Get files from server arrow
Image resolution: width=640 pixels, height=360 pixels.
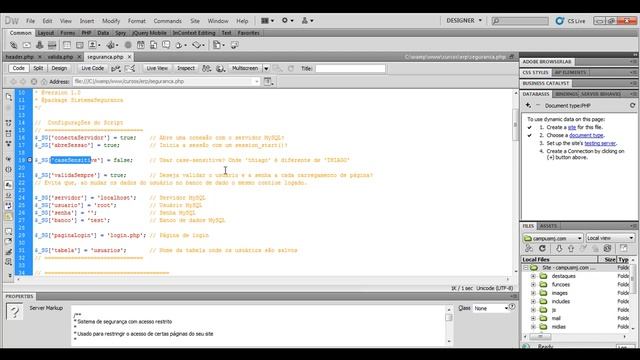tap(559, 248)
